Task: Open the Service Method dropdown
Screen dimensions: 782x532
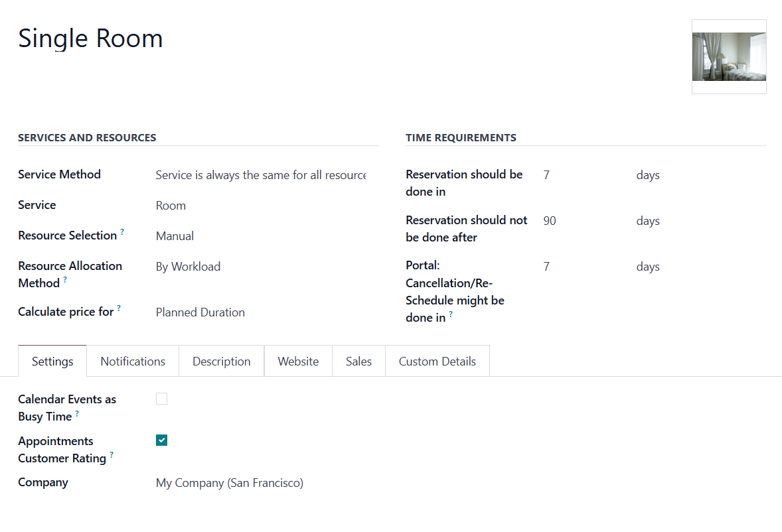Action: click(x=261, y=175)
